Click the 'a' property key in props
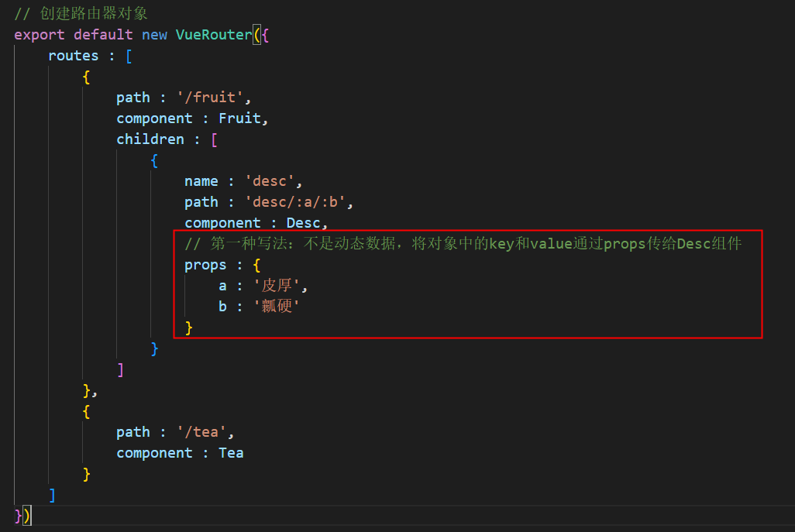 222,285
